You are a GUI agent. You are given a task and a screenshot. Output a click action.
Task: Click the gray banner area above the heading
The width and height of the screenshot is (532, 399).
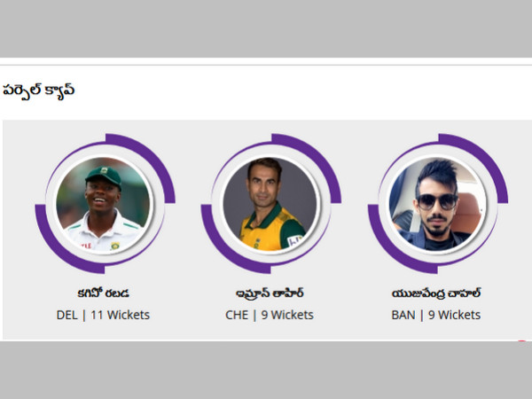coord(266,28)
